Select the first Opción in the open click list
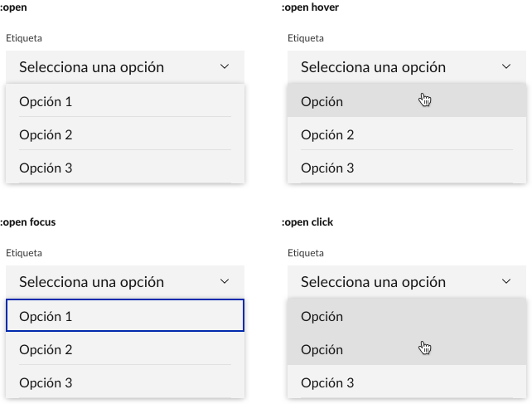This screenshot has width=532, height=404. click(x=322, y=316)
